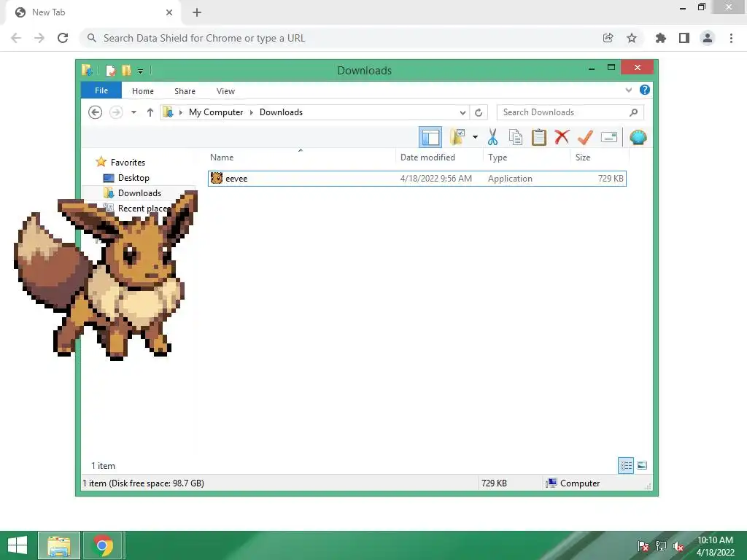747x560 pixels.
Task: Switch to the View ribbon tab
Action: (x=226, y=91)
